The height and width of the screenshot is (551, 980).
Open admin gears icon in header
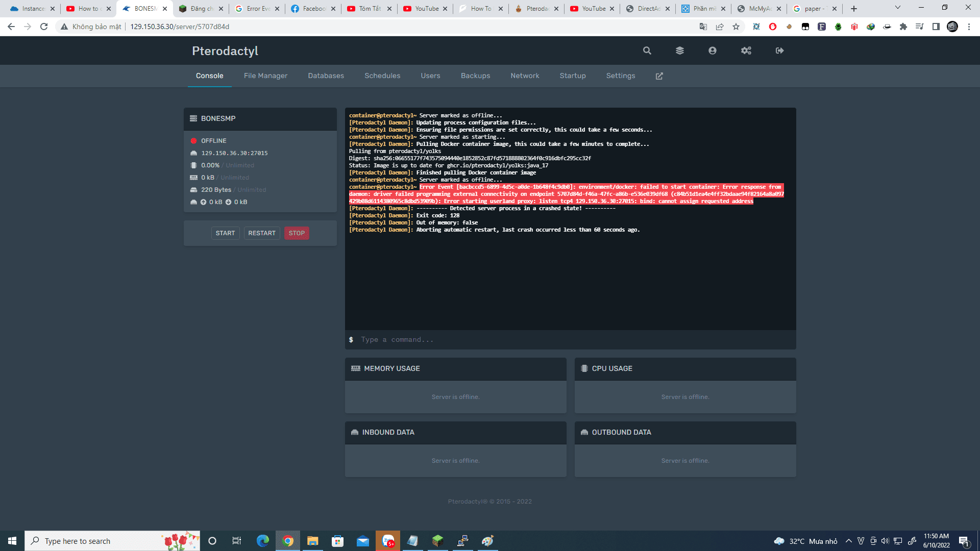point(746,51)
